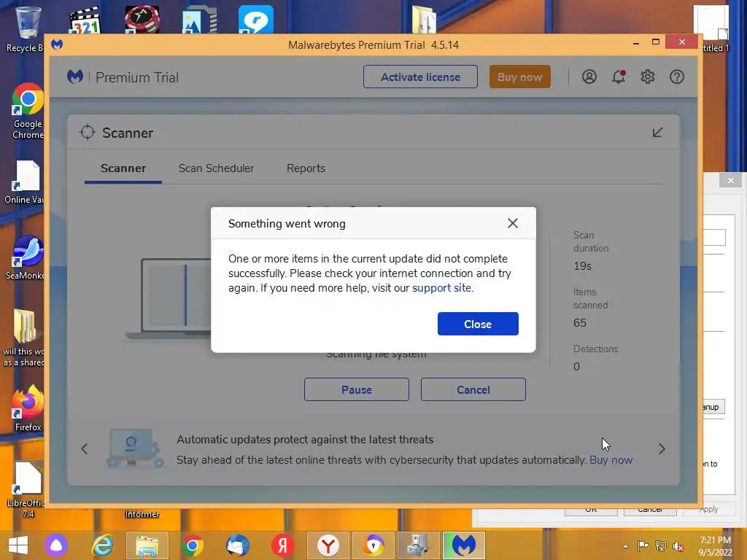Click the Buy now orange button
Viewport: 747px width, 560px height.
519,77
